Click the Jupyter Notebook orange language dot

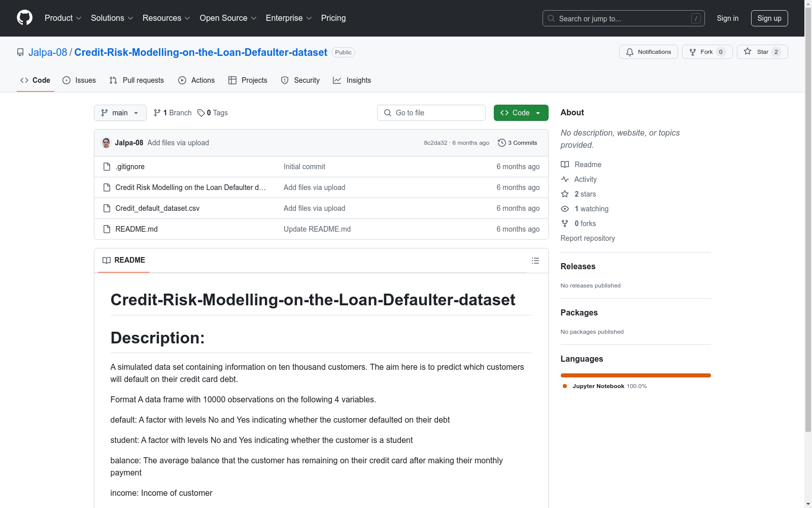click(x=565, y=386)
